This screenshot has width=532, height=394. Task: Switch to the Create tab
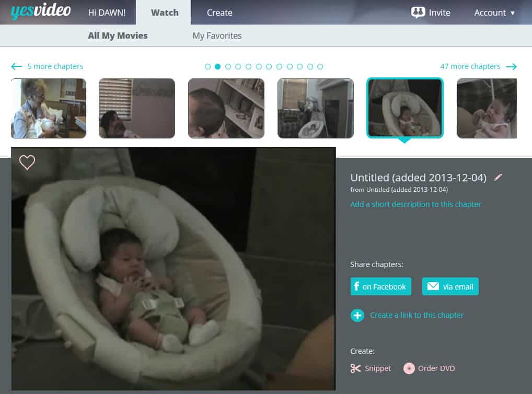[x=219, y=13]
